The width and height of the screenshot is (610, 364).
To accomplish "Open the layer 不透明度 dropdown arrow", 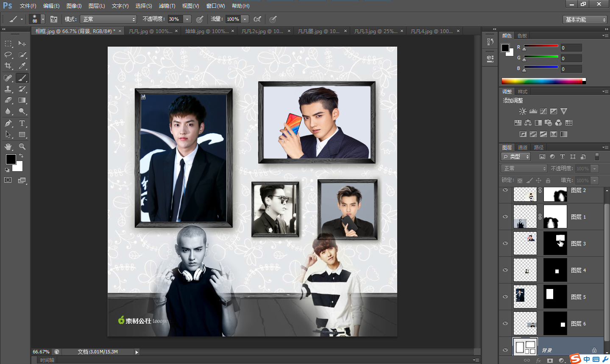I will 595,169.
